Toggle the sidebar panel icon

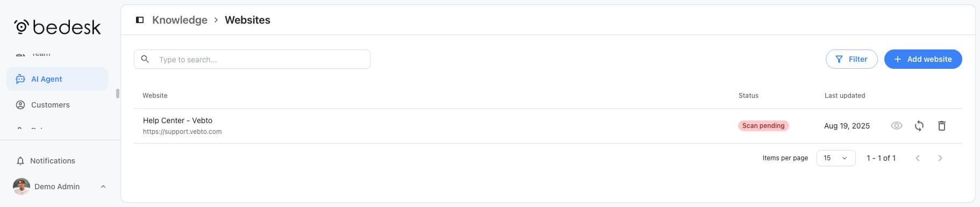(x=140, y=20)
